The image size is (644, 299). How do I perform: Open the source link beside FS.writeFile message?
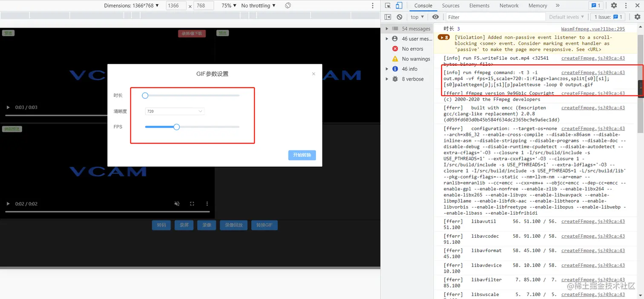[593, 58]
